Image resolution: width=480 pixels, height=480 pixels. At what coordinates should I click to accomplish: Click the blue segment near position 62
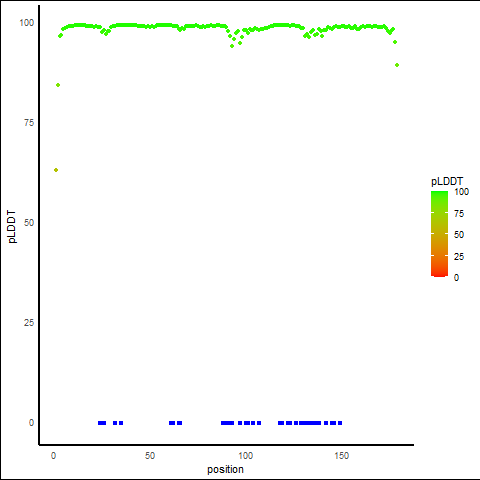(172, 423)
